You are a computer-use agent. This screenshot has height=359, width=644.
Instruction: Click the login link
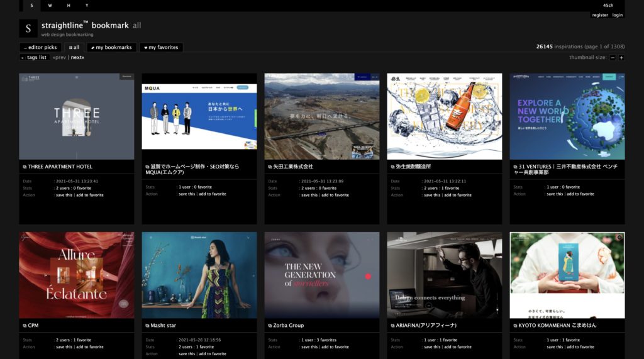(x=618, y=15)
